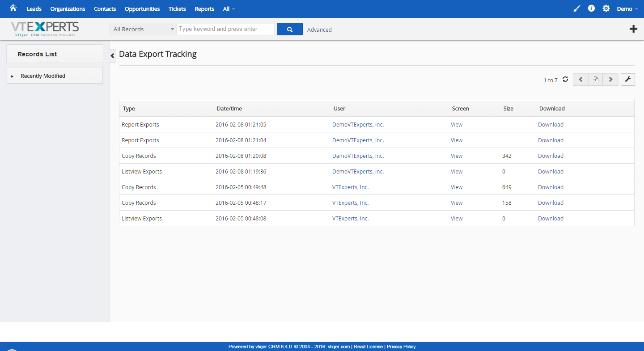Download the 00:49:48 Copy Records file
Image resolution: width=644 pixels, height=351 pixels.
click(551, 187)
